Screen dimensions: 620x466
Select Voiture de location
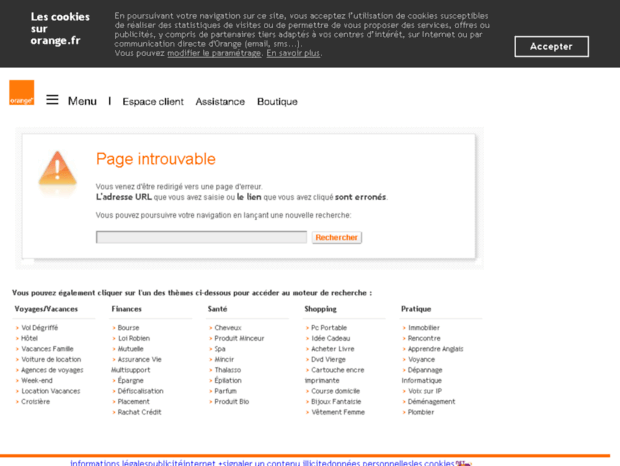[51, 359]
